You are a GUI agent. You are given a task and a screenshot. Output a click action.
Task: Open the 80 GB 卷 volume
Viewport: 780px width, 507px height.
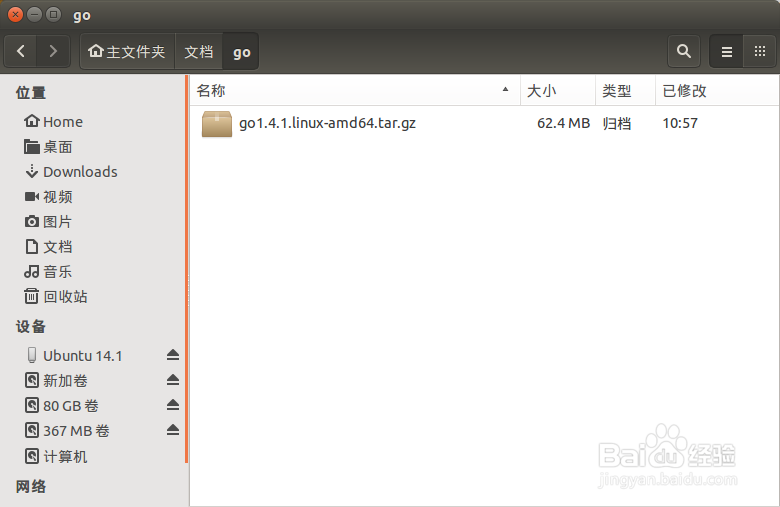pyautogui.click(x=71, y=406)
